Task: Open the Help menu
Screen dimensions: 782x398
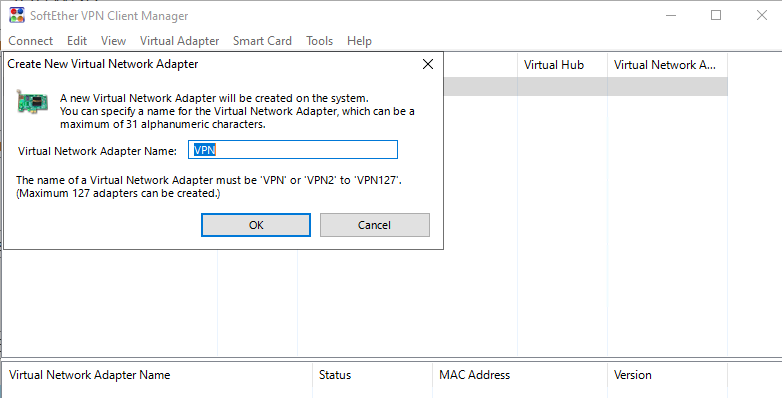Action: (360, 41)
